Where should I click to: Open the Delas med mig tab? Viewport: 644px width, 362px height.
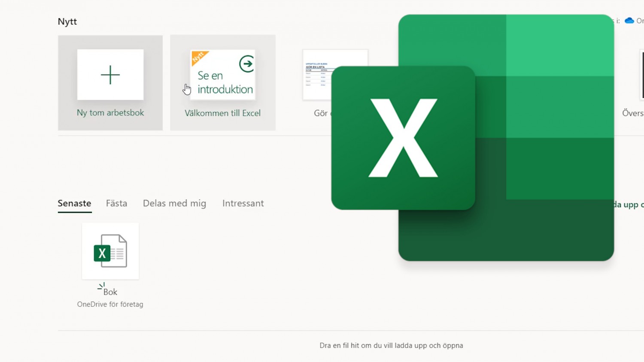coord(174,203)
